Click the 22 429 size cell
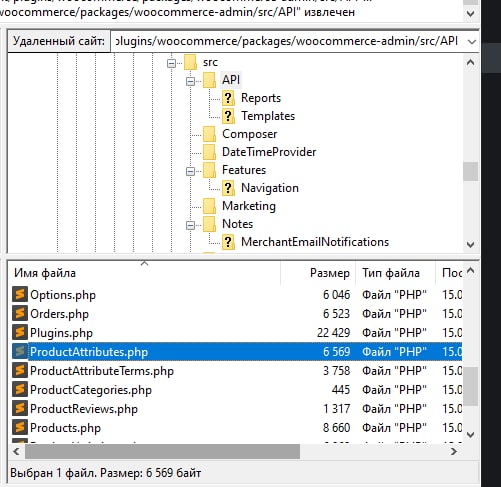Image resolution: width=501 pixels, height=487 pixels. [333, 333]
